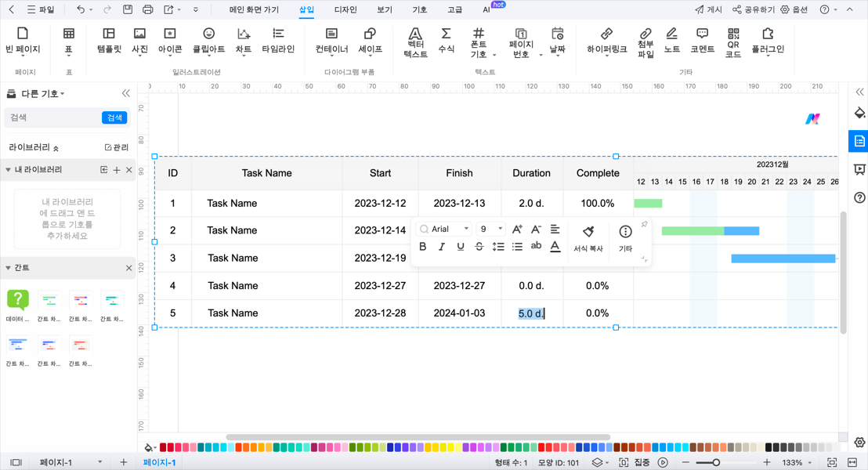
Task: Open the 템플릿 template tool
Action: (x=109, y=41)
